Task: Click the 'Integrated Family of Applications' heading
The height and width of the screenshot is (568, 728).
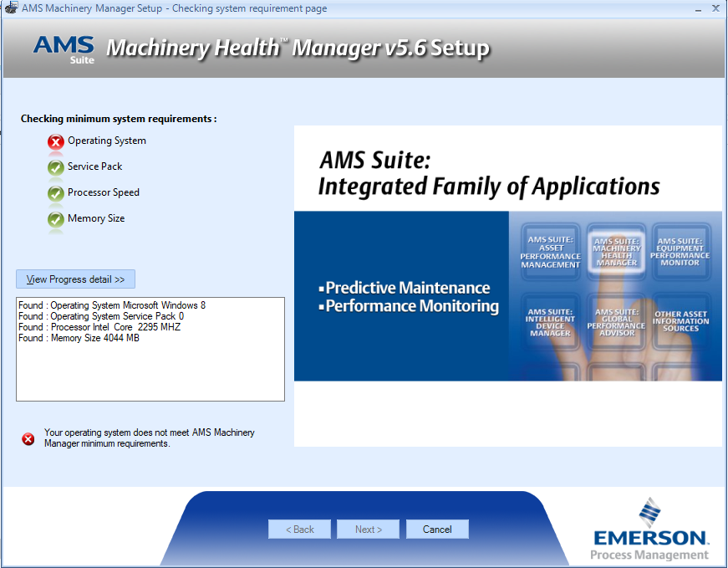Action: tap(489, 187)
